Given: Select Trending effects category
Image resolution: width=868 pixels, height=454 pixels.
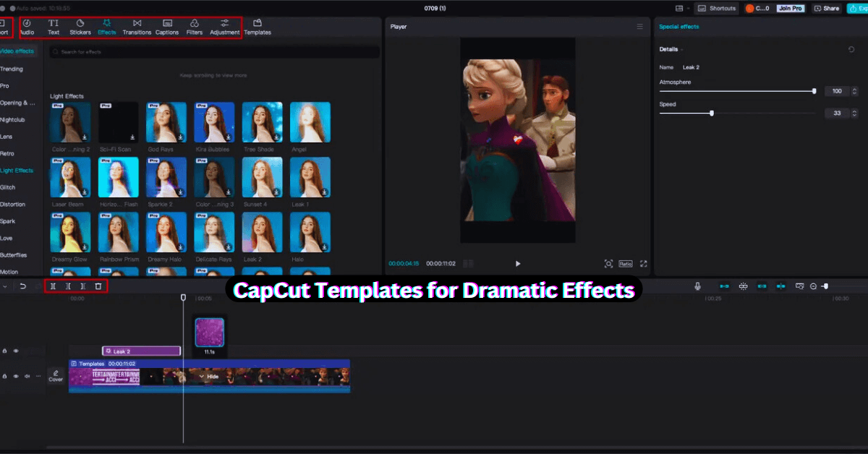Looking at the screenshot, I should tap(12, 69).
